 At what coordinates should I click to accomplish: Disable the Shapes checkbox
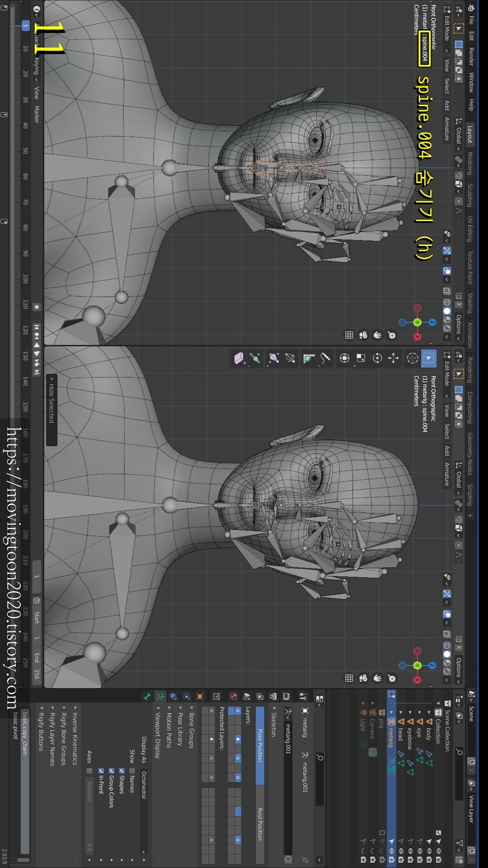122,770
